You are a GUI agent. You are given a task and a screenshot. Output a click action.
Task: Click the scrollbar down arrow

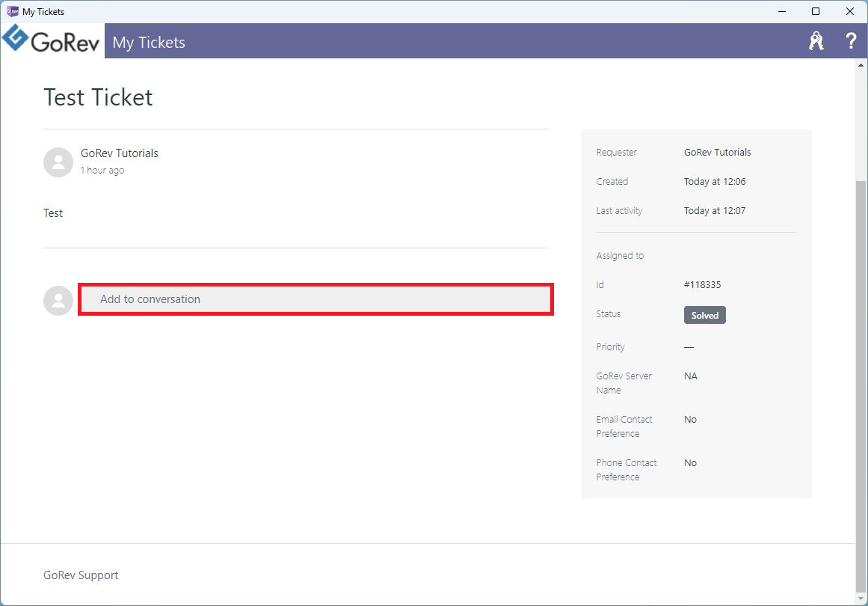pos(861,599)
